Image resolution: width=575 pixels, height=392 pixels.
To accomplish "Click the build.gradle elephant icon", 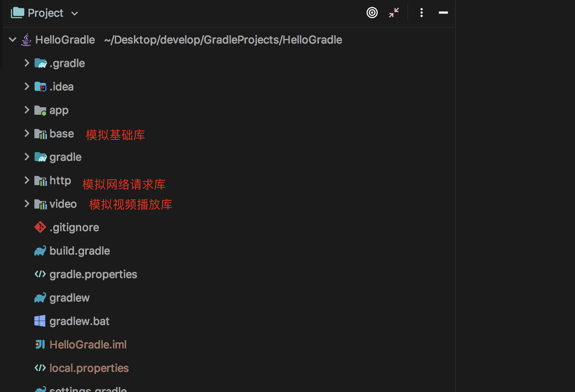I will point(40,251).
